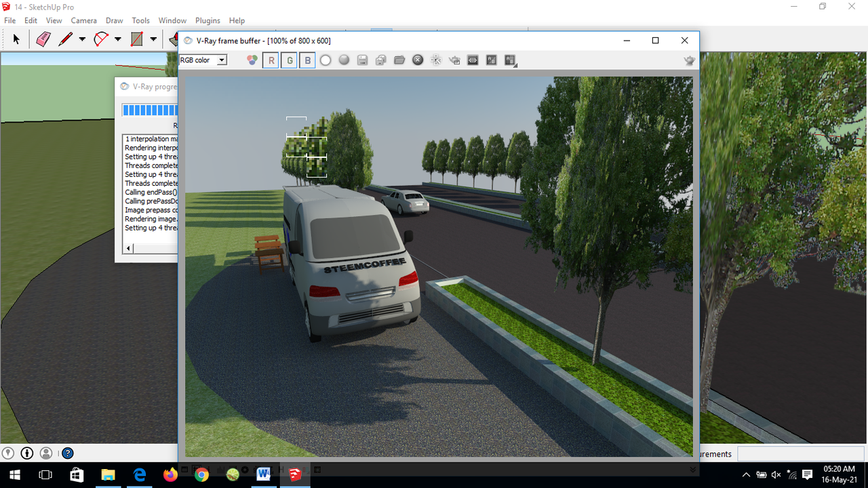Open the Help menu

coord(237,20)
